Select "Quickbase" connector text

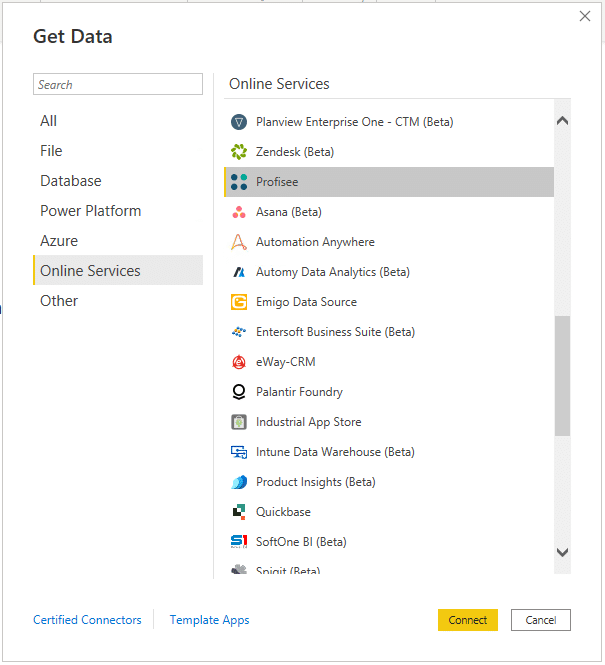pos(283,512)
